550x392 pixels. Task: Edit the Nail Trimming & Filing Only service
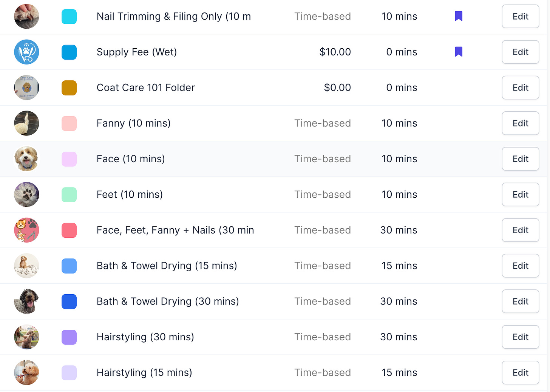[520, 17]
